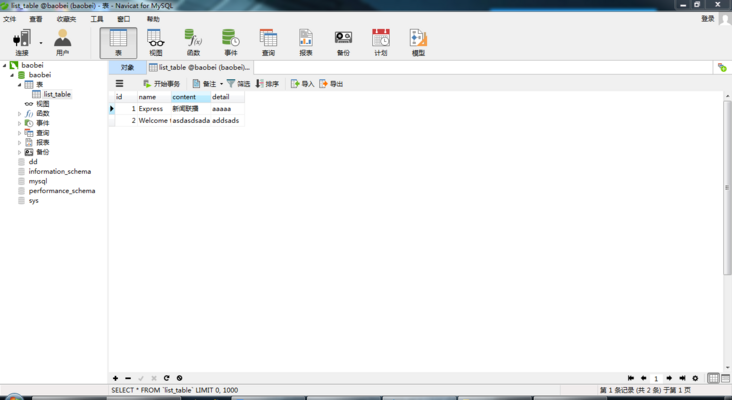Viewport: 732px width, 400px height.
Task: Open the 收藏夹 favorites menu
Action: coord(66,19)
